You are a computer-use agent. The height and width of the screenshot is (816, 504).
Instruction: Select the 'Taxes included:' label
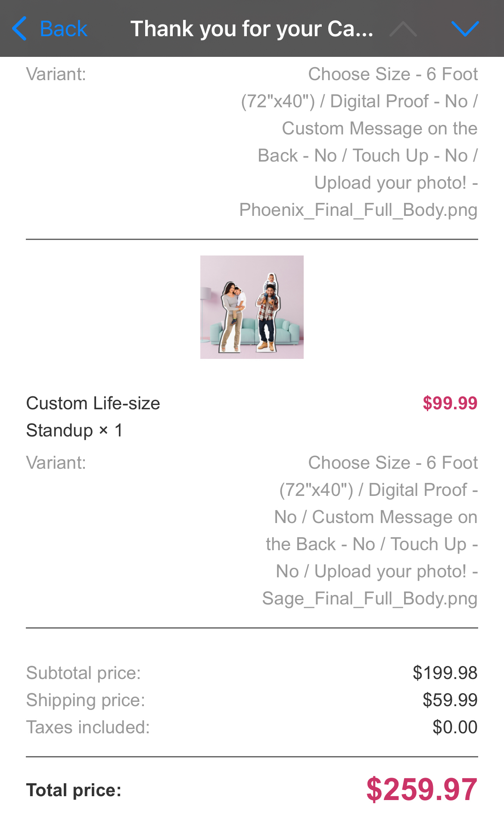click(x=88, y=727)
